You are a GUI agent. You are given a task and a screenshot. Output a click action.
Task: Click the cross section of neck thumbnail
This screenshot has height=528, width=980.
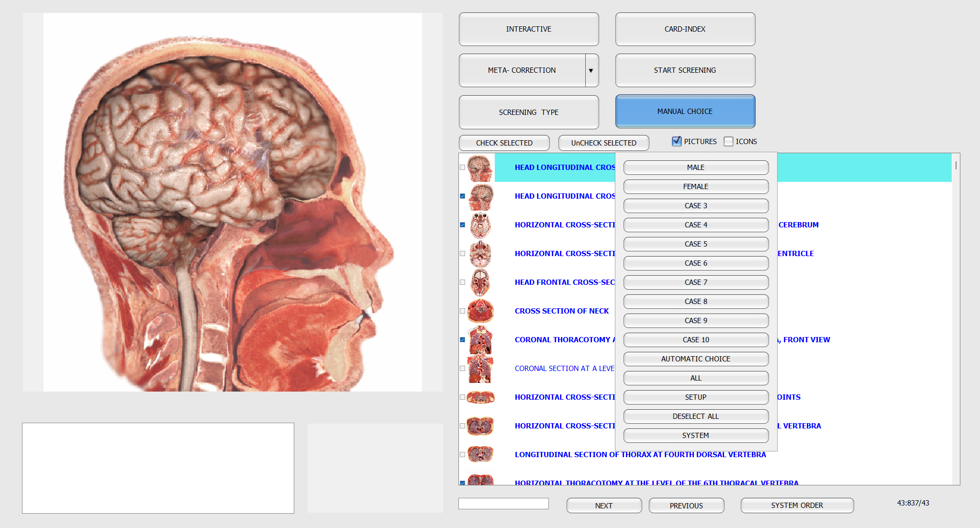pyautogui.click(x=480, y=311)
